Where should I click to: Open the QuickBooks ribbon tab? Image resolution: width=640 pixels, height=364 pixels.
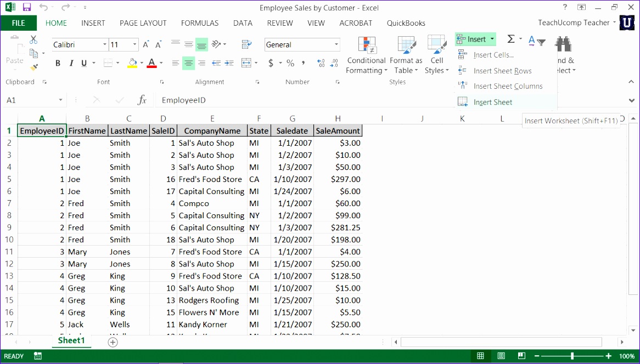point(406,23)
